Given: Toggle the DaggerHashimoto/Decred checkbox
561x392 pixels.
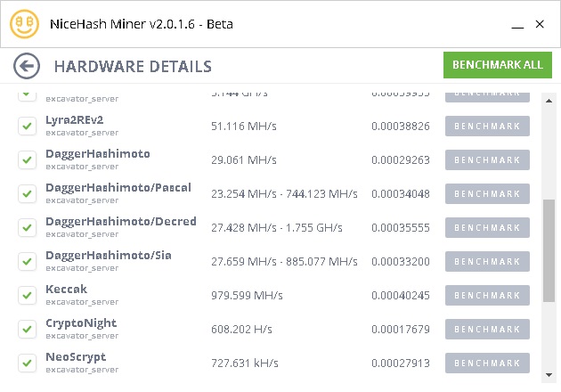Looking at the screenshot, I should click(x=28, y=227).
